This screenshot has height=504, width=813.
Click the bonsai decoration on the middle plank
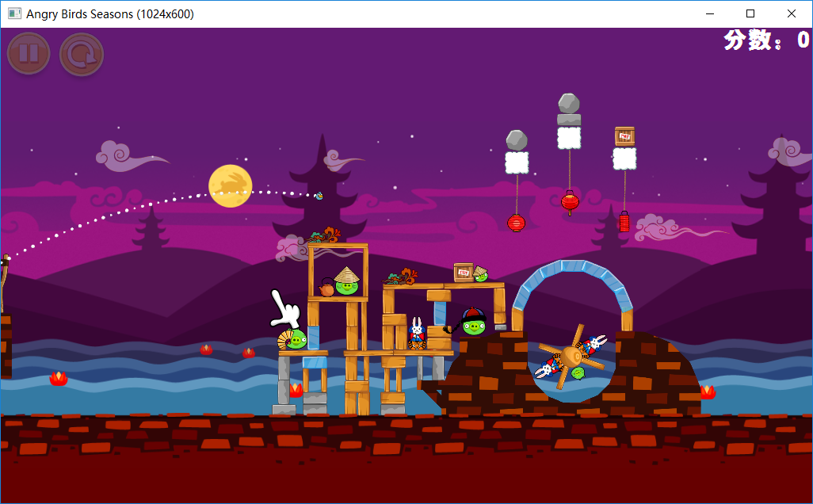point(401,277)
